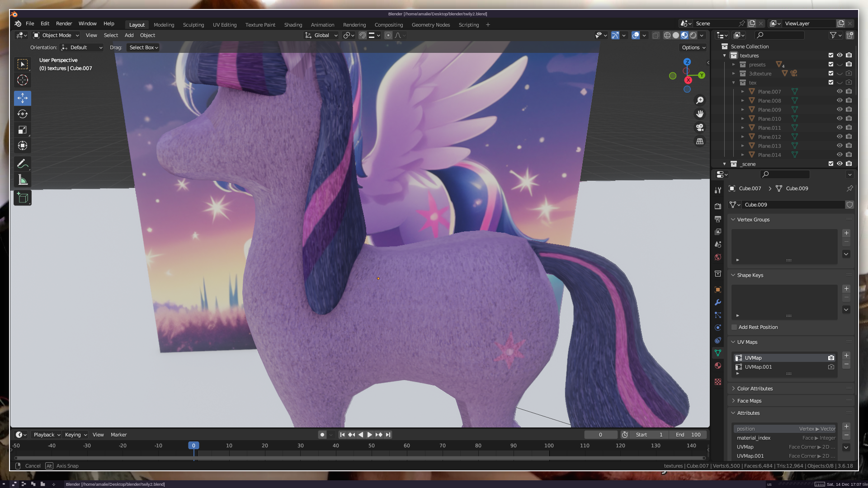868x488 pixels.
Task: Open the Object Mode dropdown
Action: point(56,35)
